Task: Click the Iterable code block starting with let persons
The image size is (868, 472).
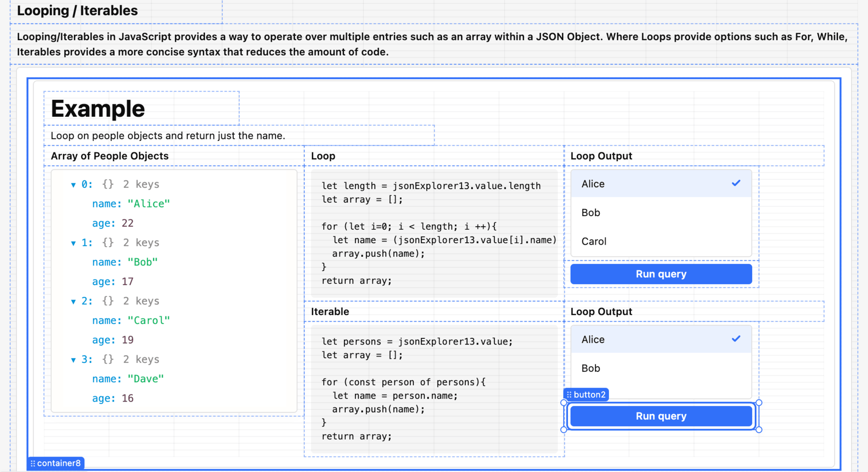Action: [434, 389]
